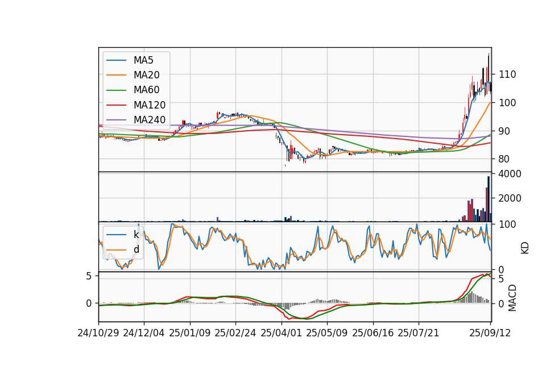
Task: Click the volume axis value 4000
Action: tap(510, 174)
